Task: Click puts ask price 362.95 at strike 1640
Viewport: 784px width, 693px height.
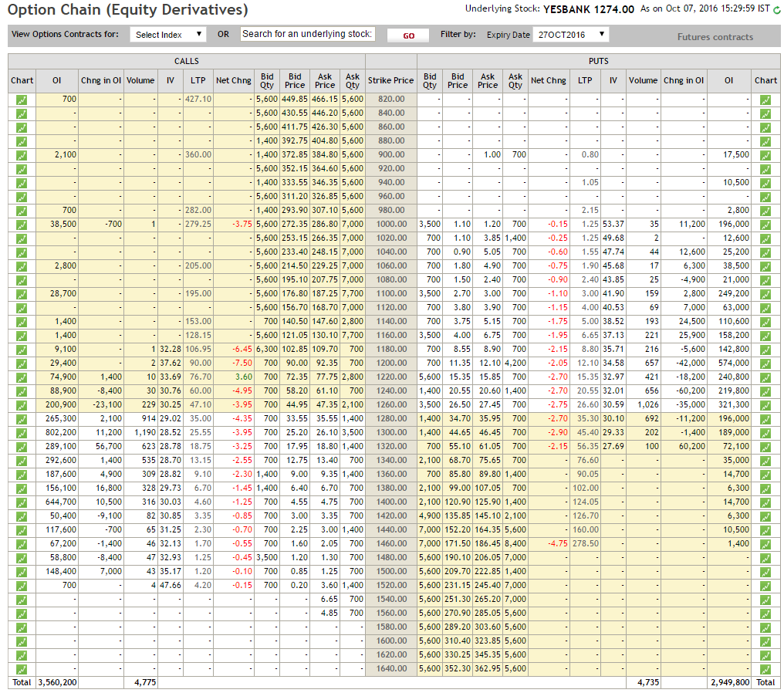Action: tap(488, 668)
